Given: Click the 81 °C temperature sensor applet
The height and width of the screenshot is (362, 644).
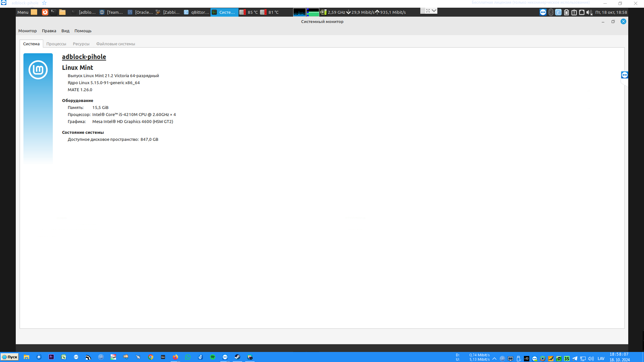Looking at the screenshot, I should (x=269, y=12).
